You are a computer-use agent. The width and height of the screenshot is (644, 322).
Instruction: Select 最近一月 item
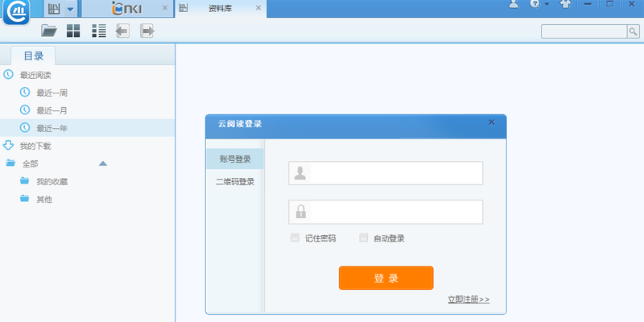[x=52, y=111]
